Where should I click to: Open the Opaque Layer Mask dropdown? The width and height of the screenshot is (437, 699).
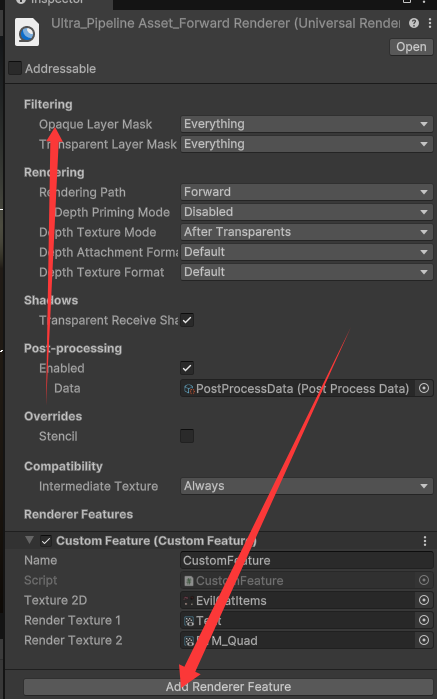point(307,124)
